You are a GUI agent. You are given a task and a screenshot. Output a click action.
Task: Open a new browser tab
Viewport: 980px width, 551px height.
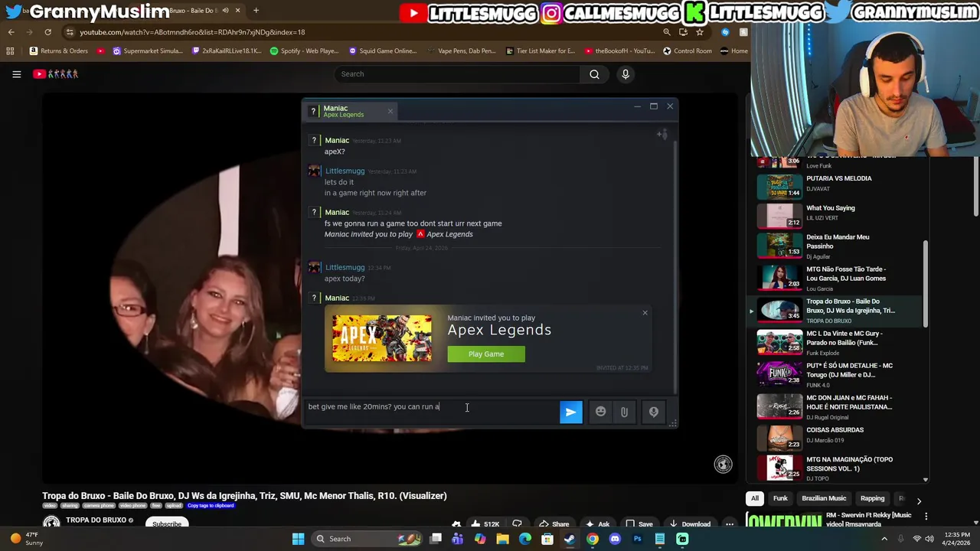coord(256,11)
